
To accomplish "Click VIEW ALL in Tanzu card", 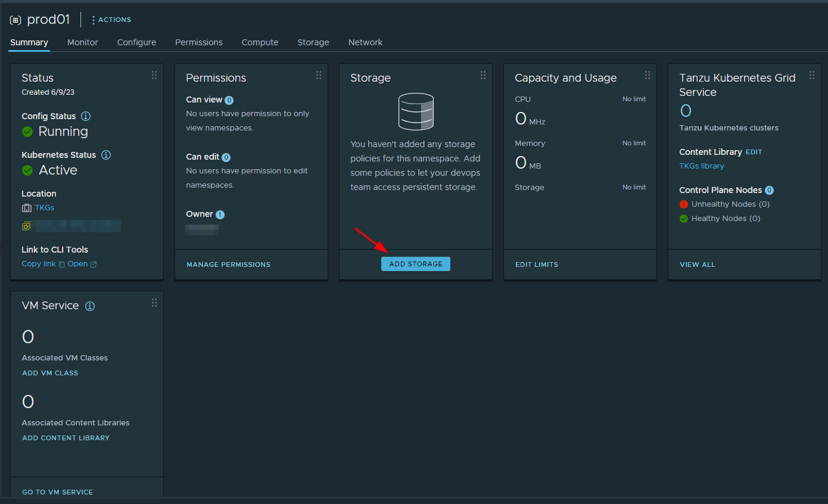I will pos(698,265).
